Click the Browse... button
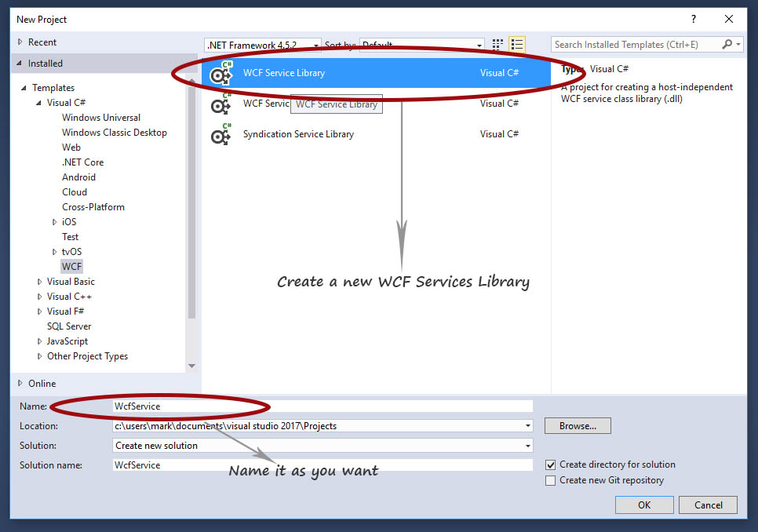The image size is (758, 532). coord(578,426)
